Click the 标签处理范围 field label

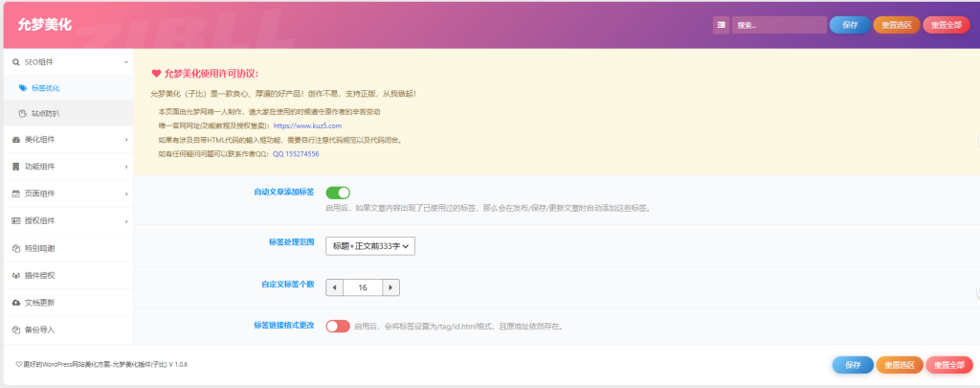pyautogui.click(x=291, y=241)
